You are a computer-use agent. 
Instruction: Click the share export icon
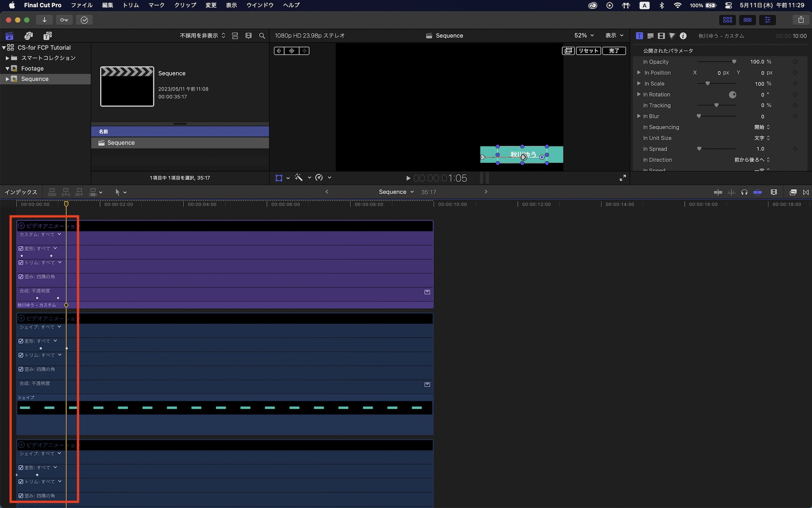[801, 20]
